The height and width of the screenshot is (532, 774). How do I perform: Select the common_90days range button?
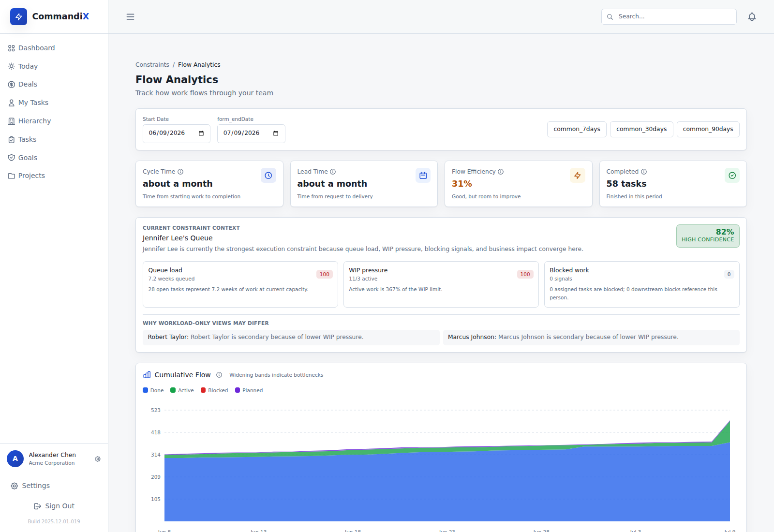pos(708,129)
